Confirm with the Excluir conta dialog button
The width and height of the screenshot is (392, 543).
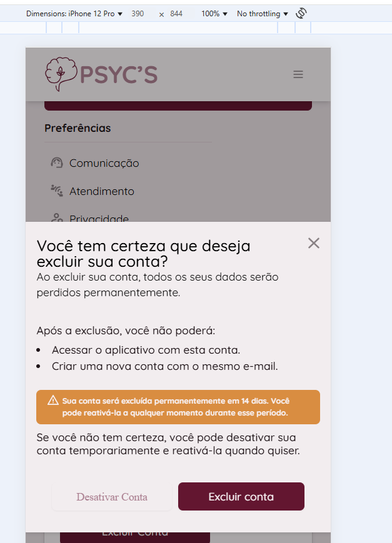pyautogui.click(x=241, y=497)
